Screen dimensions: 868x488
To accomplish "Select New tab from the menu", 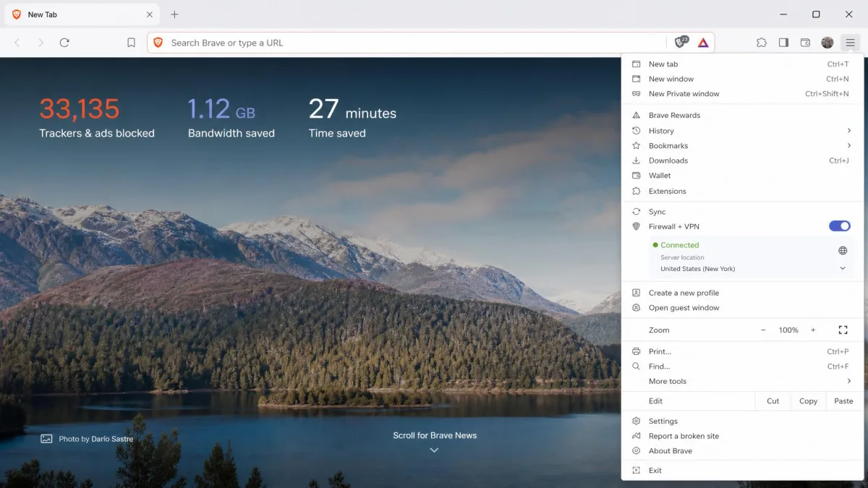I will [x=742, y=64].
